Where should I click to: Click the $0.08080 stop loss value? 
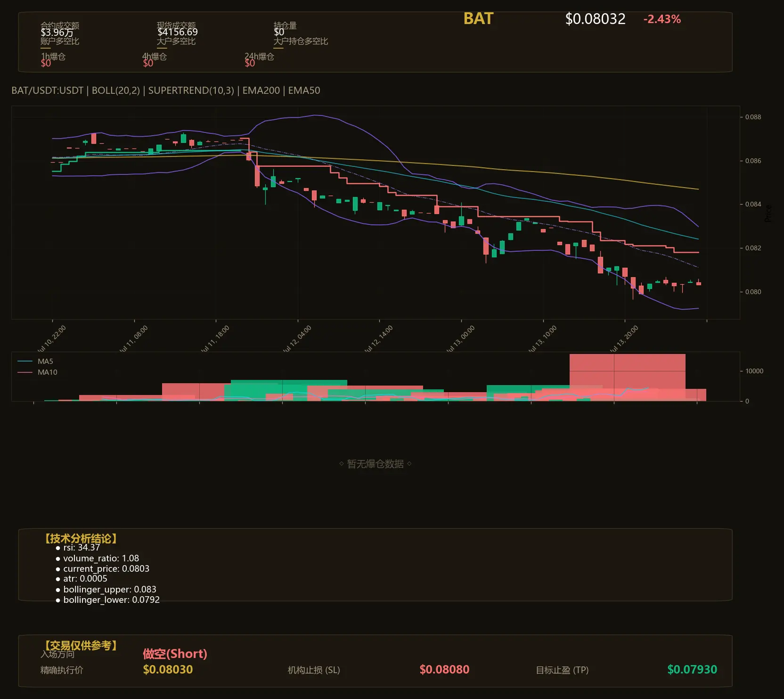[x=444, y=670]
